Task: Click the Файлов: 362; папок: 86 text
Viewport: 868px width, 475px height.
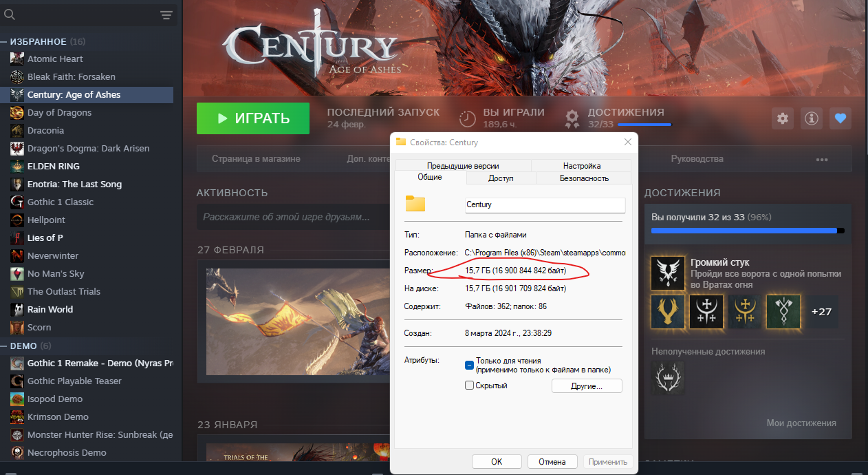Action: [506, 306]
